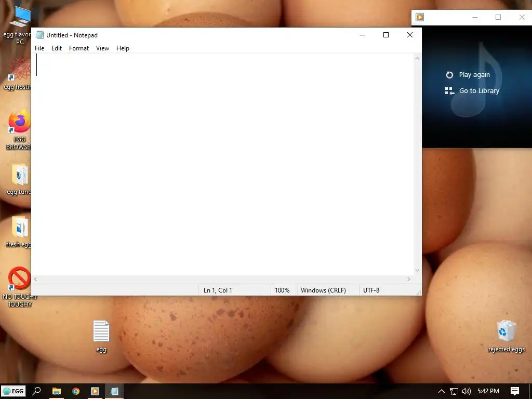Click the Notepad resize grip corner

point(419,292)
